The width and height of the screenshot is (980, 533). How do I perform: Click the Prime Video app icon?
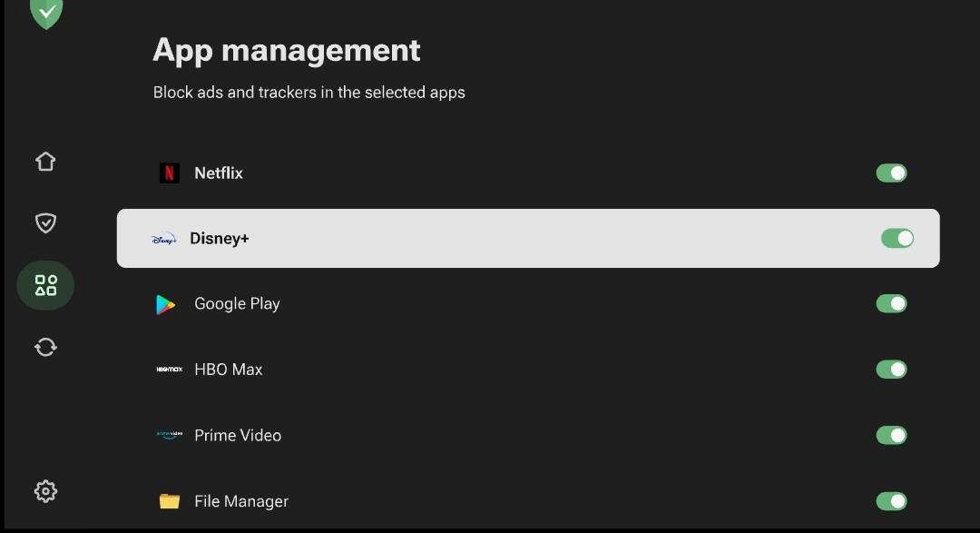tap(170, 435)
